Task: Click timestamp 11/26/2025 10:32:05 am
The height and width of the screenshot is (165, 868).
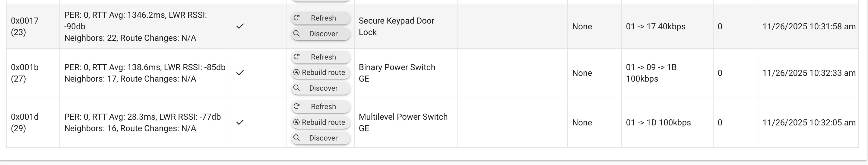Action: pyautogui.click(x=809, y=122)
